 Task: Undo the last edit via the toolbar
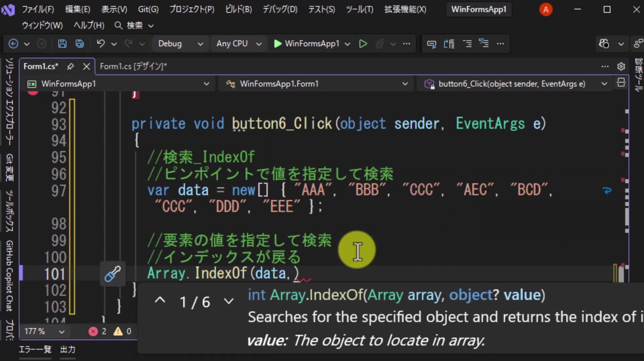[x=101, y=44]
